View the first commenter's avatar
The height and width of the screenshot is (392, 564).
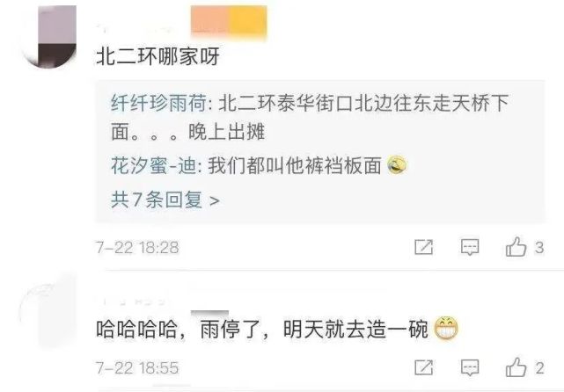tap(49, 36)
